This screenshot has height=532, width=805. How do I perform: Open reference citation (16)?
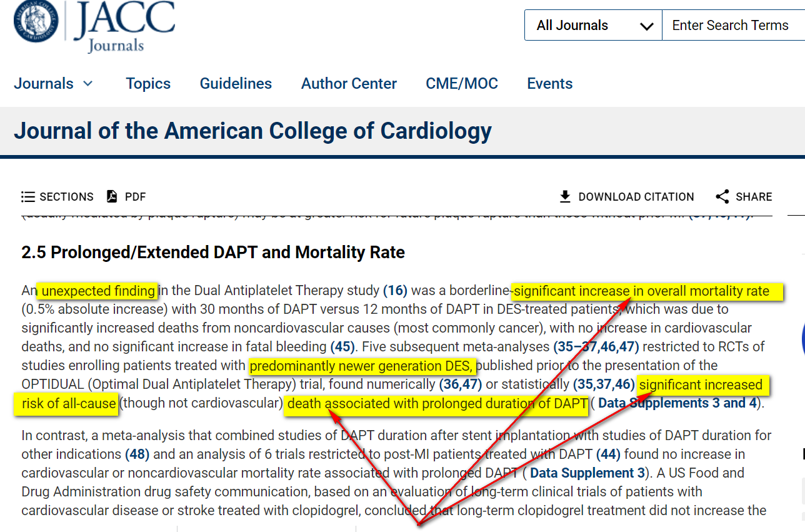(395, 291)
